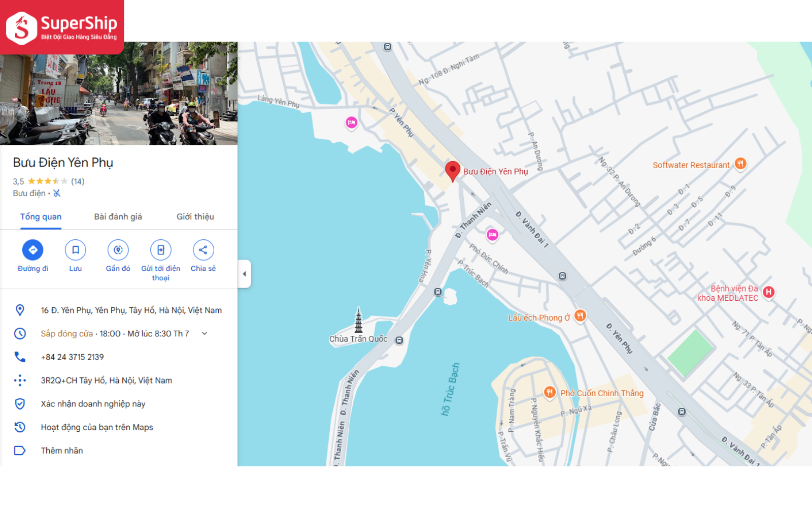This screenshot has height=508, width=812.
Task: Click the Đường đi directions icon
Action: point(33,250)
